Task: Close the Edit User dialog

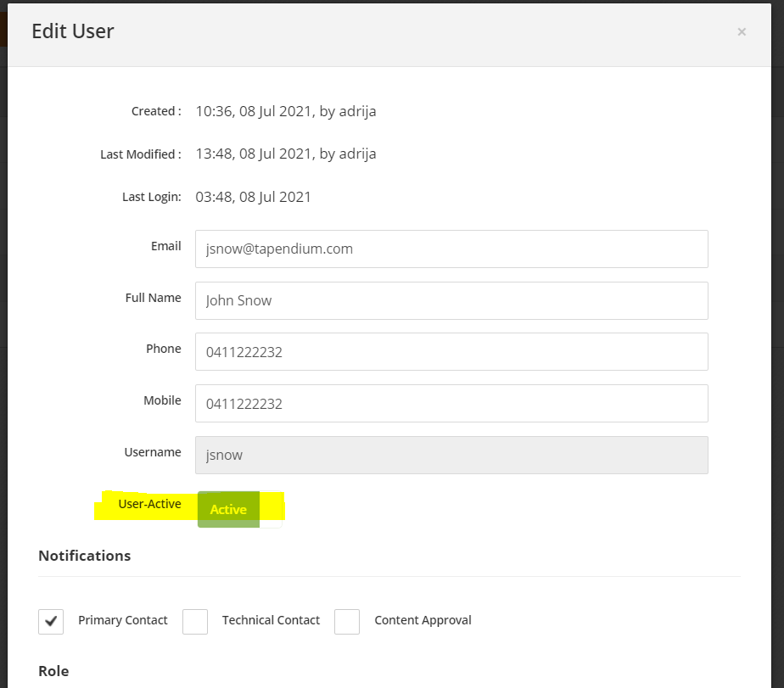Action: pos(742,32)
